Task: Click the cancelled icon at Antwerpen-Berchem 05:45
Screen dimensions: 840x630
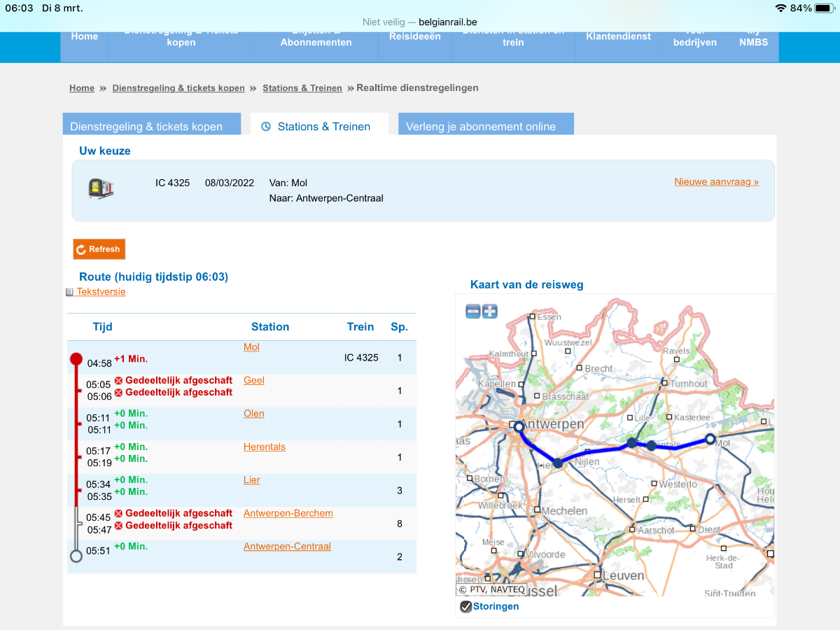Action: (118, 514)
